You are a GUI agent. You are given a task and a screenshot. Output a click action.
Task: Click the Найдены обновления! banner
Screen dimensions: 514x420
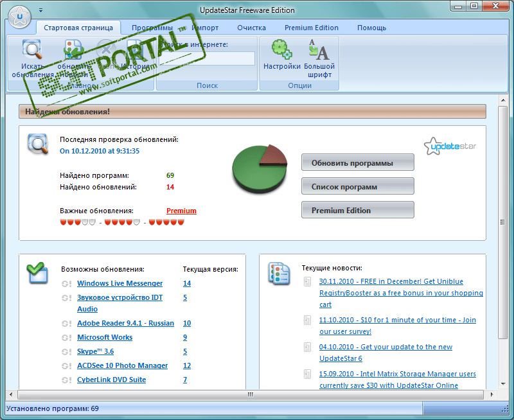click(x=253, y=111)
